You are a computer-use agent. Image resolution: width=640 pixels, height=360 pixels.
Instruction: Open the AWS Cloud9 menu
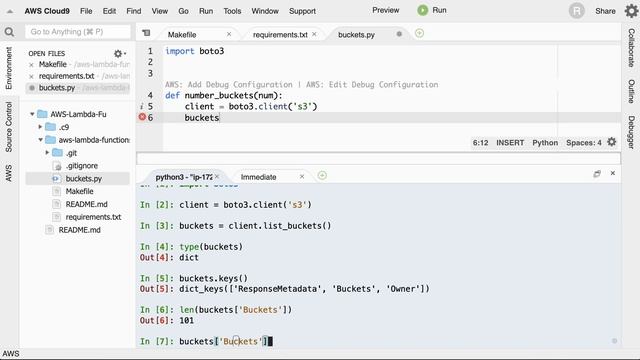pos(47,11)
